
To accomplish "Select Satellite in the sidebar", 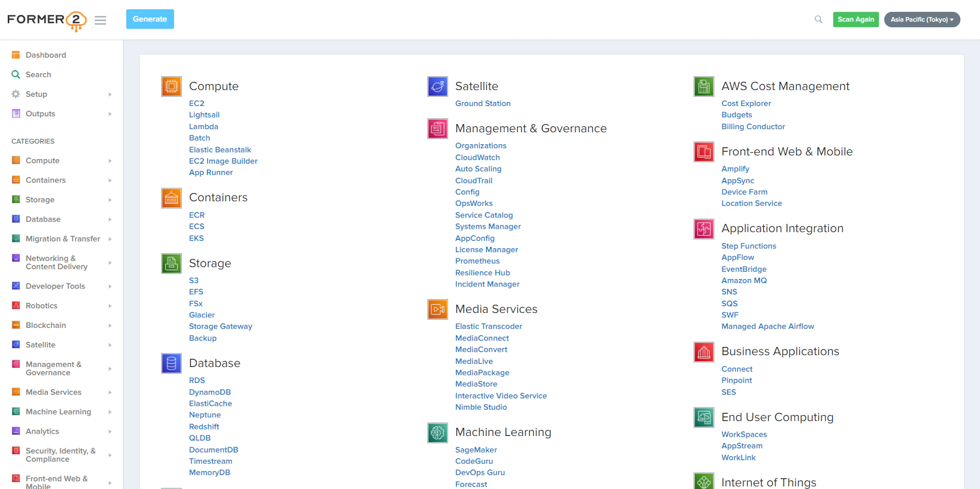I will pyautogui.click(x=41, y=345).
